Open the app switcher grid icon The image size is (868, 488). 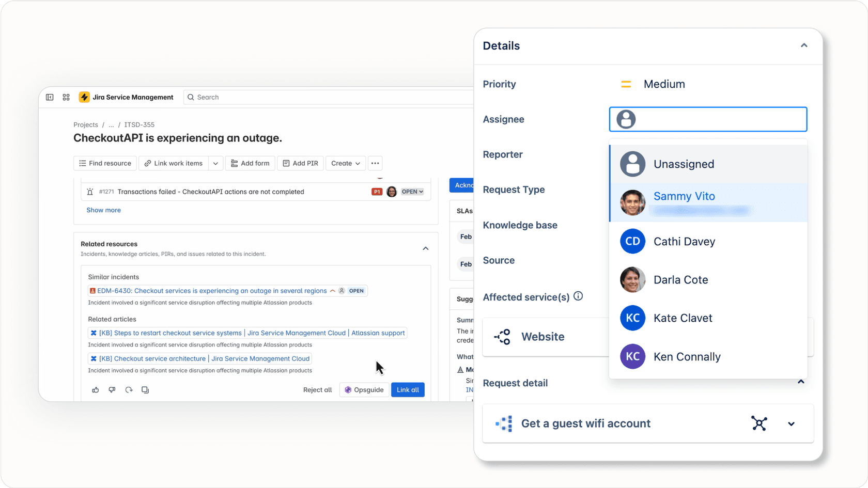pyautogui.click(x=66, y=97)
